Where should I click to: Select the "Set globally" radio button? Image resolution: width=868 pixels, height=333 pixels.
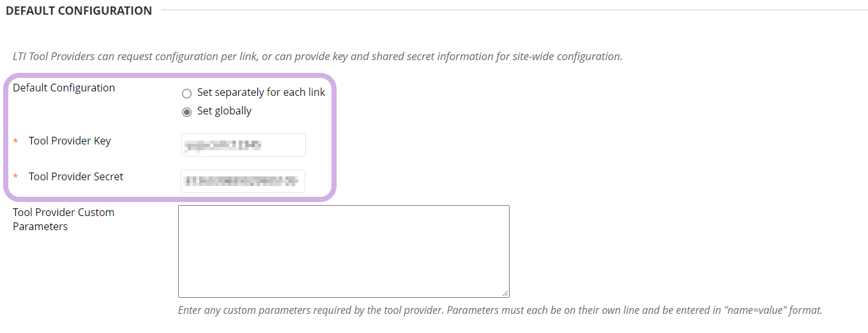pos(187,112)
